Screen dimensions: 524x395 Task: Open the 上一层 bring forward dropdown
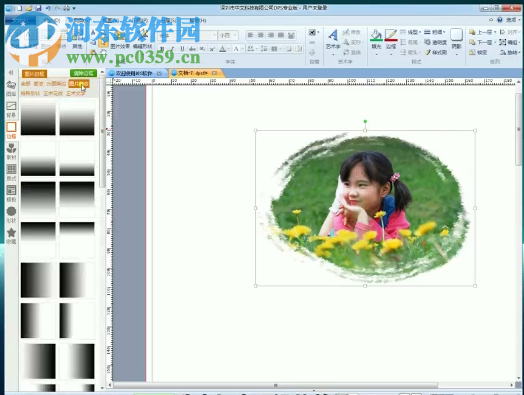click(483, 32)
